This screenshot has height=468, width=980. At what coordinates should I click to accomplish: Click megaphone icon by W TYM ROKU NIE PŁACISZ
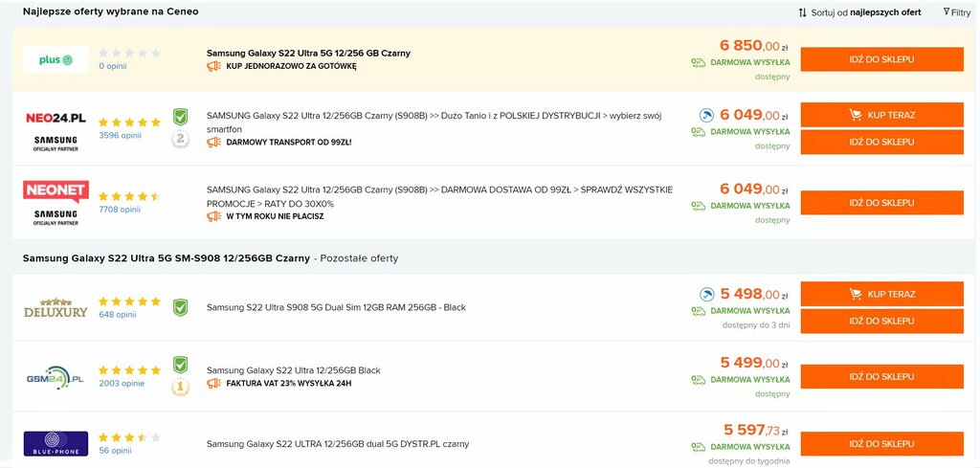click(x=213, y=216)
